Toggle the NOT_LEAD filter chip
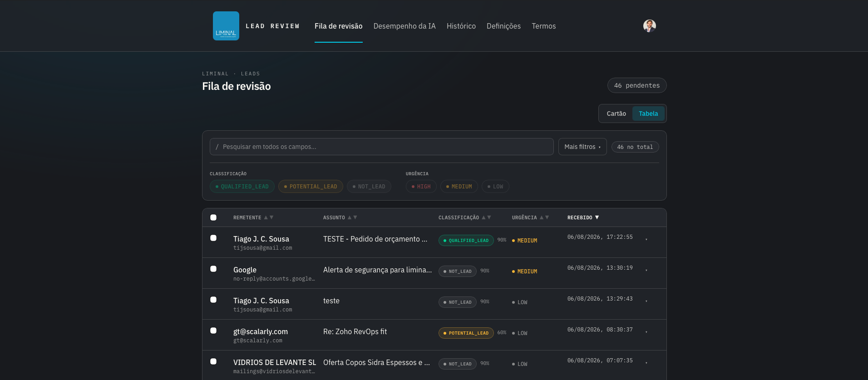Viewport: 868px width, 380px height. tap(369, 187)
